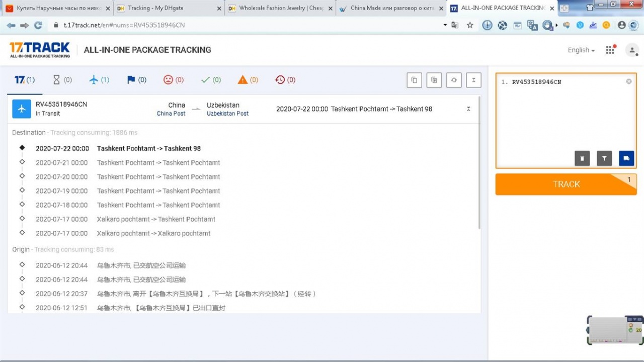Switch to the Alert warning triangle tab
This screenshot has width=644, height=362.
[248, 80]
